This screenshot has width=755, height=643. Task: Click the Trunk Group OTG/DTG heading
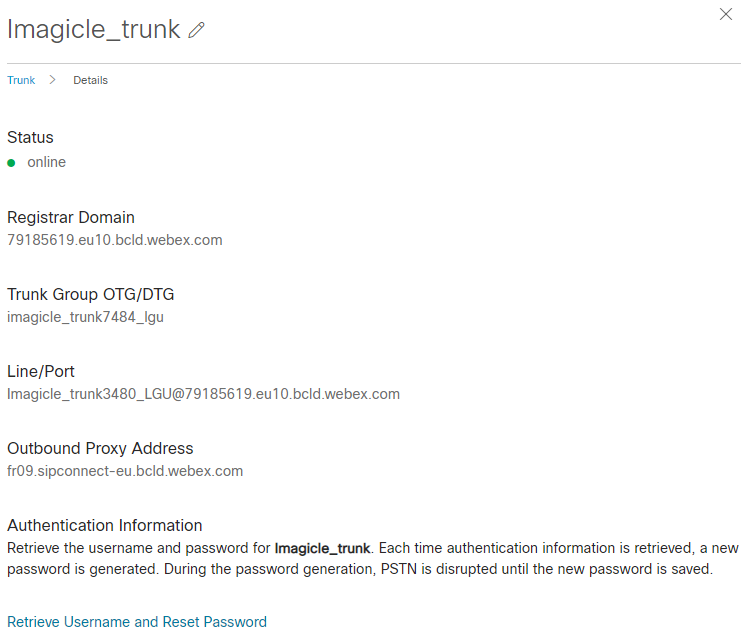click(x=91, y=294)
